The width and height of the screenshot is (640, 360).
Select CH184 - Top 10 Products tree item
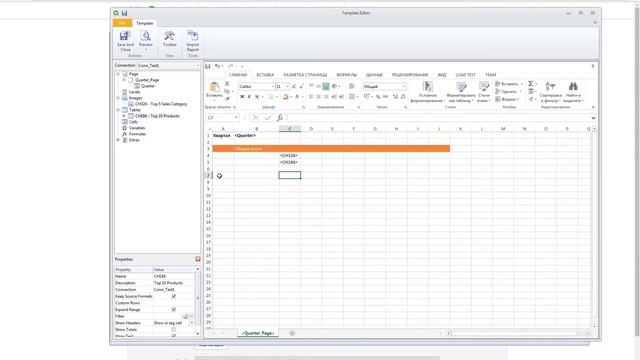[x=157, y=116]
